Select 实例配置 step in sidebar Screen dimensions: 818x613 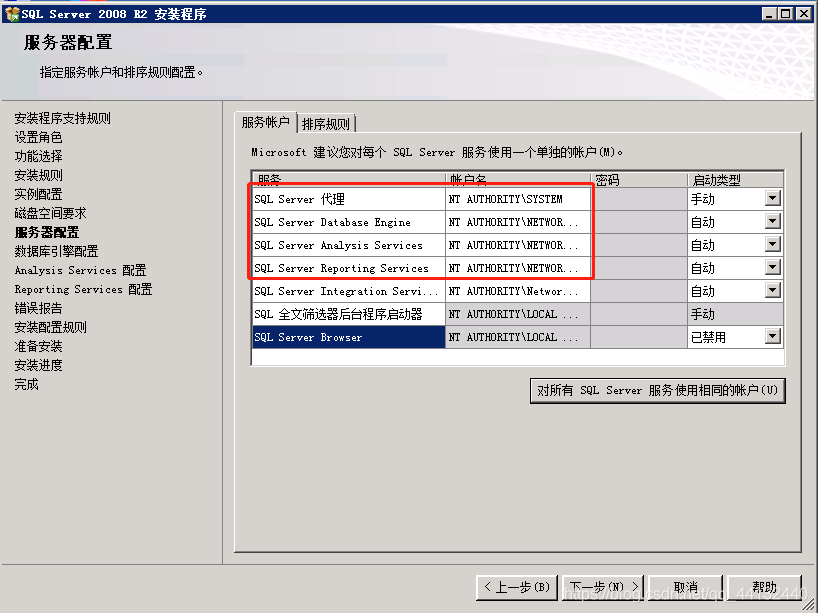(x=39, y=194)
